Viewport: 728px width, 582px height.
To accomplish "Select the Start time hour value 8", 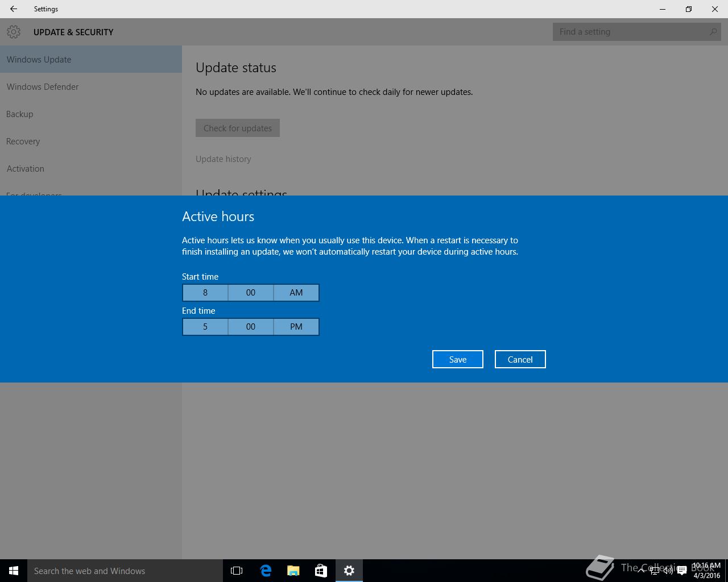I will (205, 293).
